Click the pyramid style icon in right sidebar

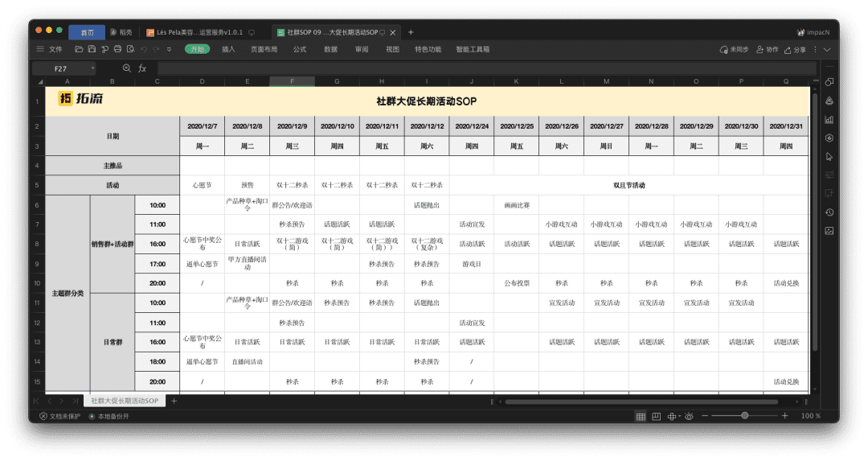[829, 101]
